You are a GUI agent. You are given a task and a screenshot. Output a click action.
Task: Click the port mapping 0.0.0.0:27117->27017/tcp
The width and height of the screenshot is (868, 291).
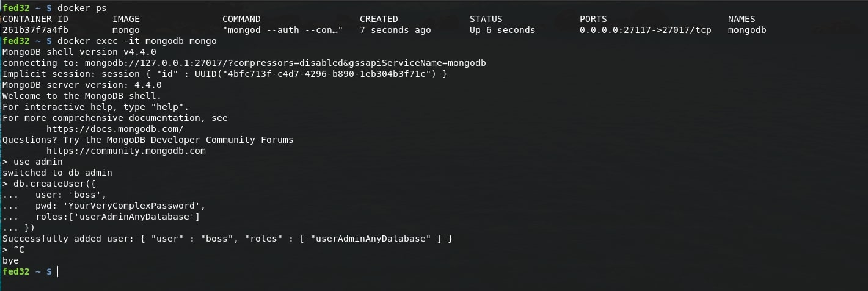click(644, 30)
